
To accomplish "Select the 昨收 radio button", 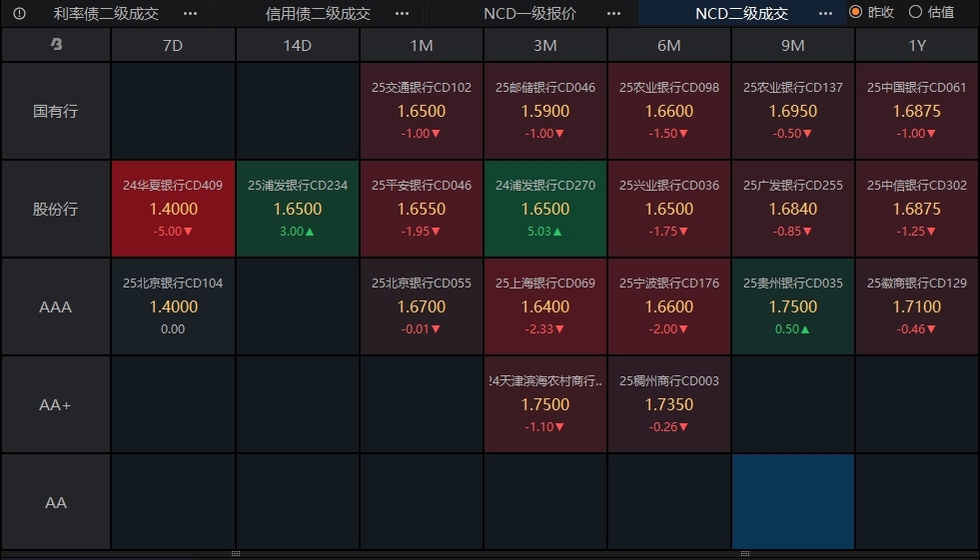I will pyautogui.click(x=855, y=12).
